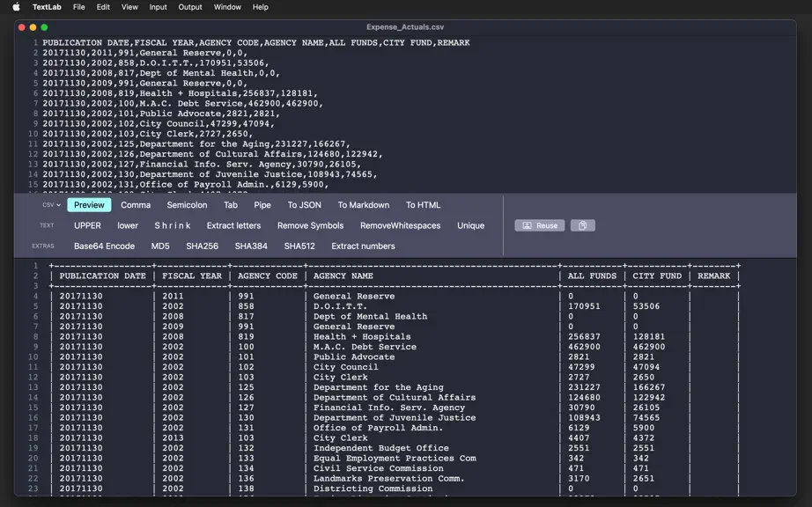Click '170951' value in preview table
Screen dimensions: 812x507
pos(584,306)
